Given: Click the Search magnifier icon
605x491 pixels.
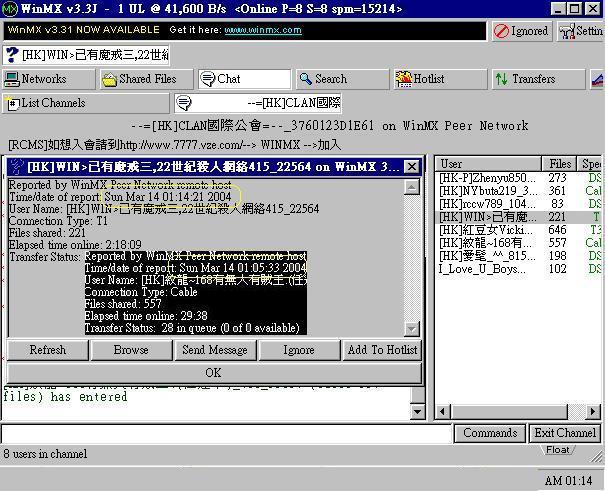Looking at the screenshot, I should click(306, 79).
